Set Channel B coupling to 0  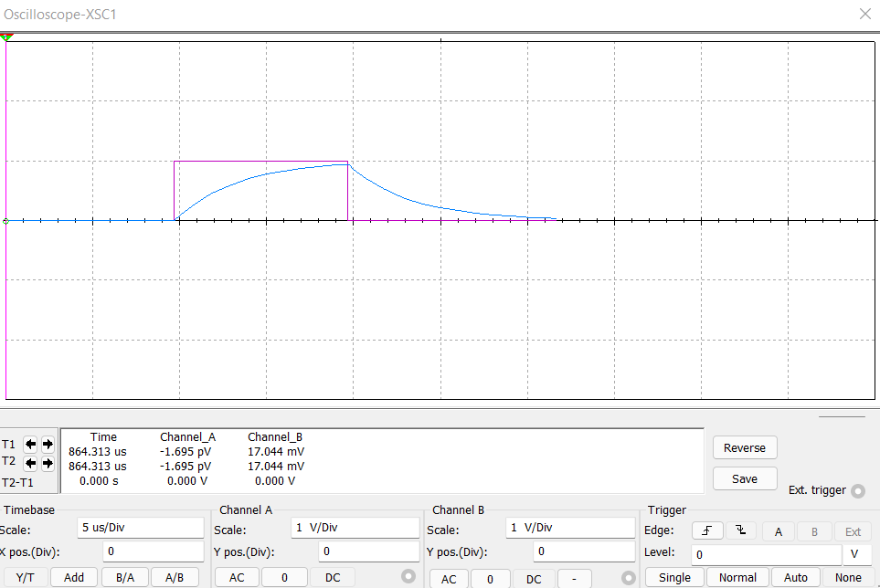(x=490, y=579)
